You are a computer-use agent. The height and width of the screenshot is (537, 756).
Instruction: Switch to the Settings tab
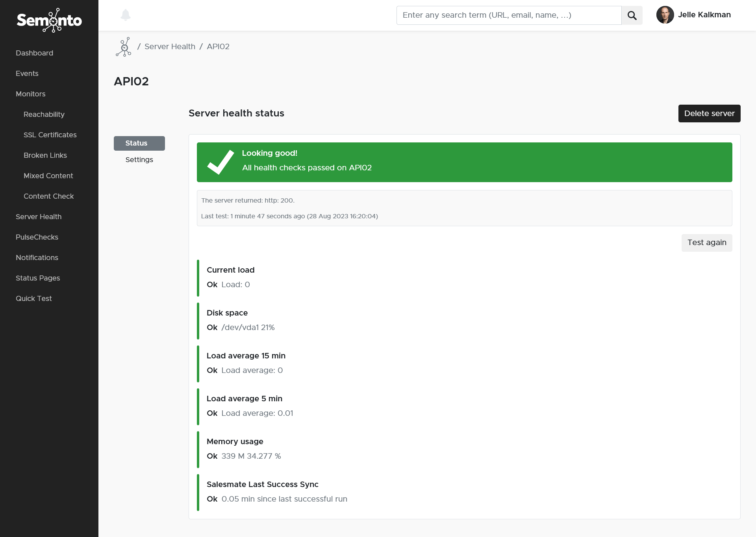tap(139, 160)
